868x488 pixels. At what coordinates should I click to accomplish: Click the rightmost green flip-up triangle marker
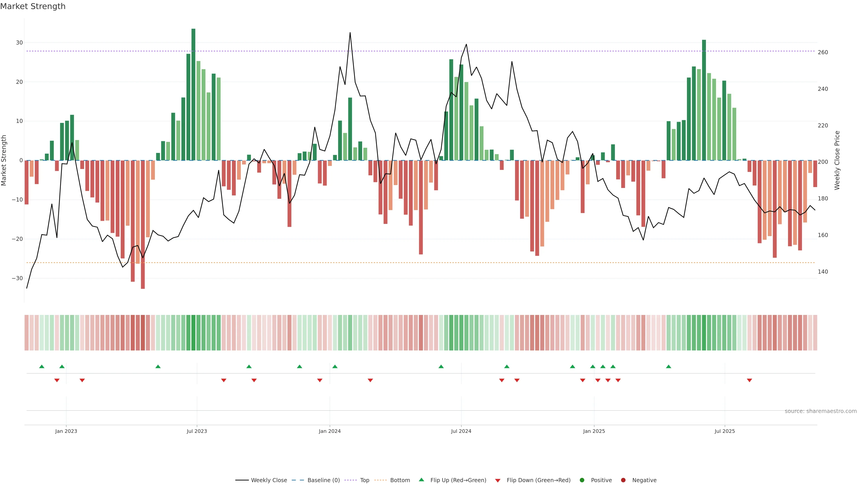[669, 366]
